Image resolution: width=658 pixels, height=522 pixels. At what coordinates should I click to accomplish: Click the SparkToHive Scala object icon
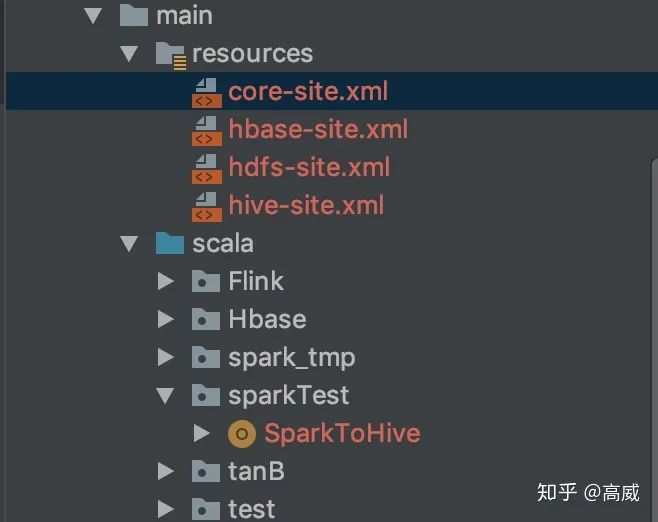[242, 434]
